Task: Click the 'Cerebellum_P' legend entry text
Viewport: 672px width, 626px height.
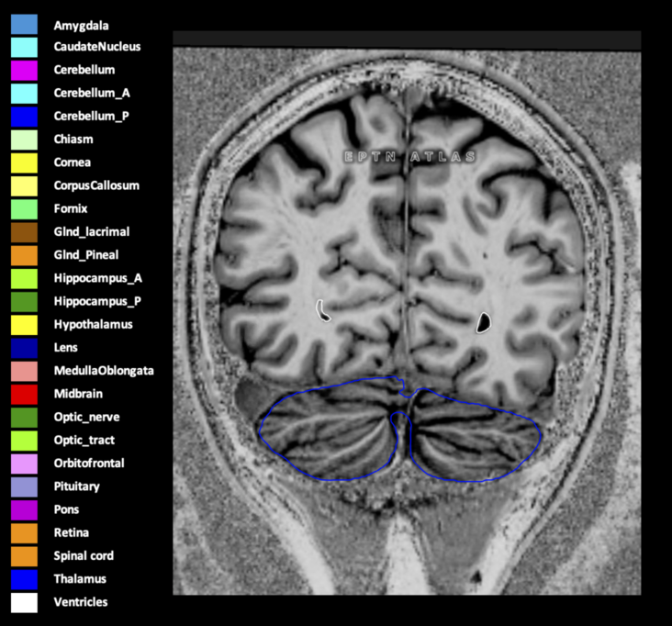Action: click(x=91, y=117)
